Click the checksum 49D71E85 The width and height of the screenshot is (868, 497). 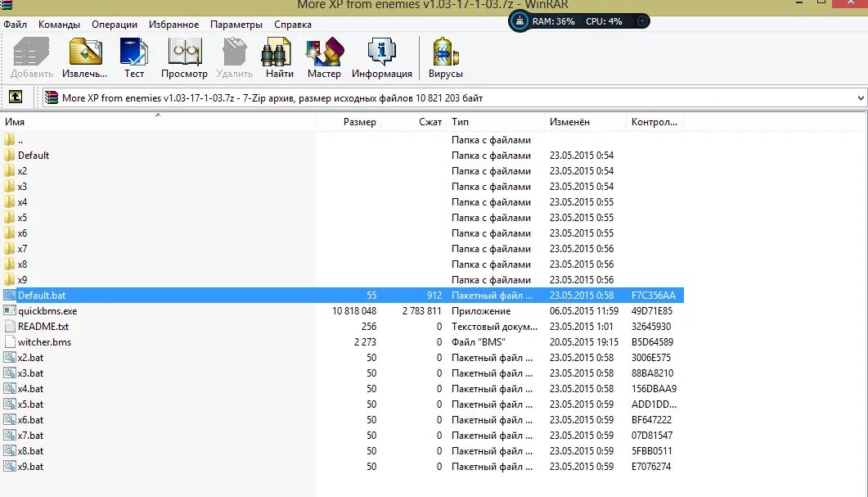coord(652,311)
